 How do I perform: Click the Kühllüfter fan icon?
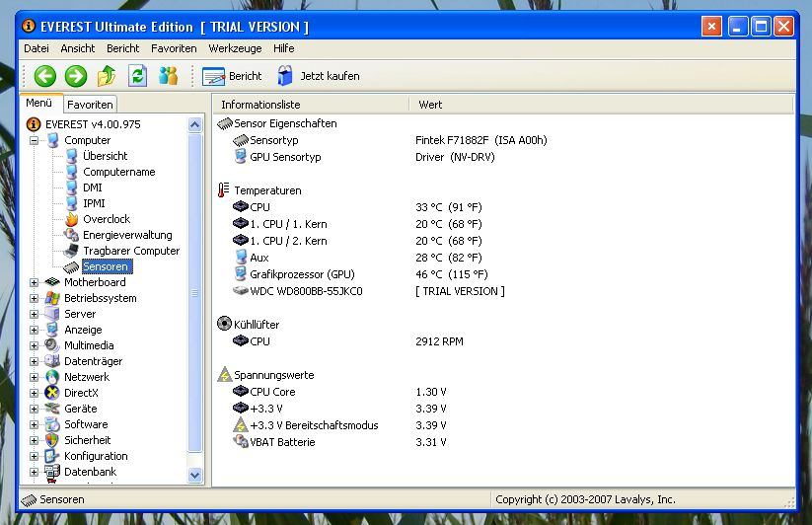click(224, 324)
